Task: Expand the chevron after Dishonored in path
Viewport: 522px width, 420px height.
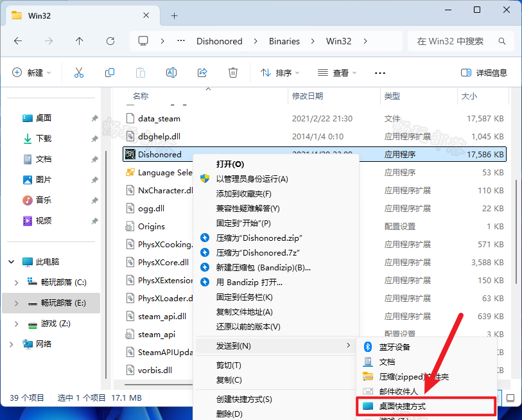Action: [x=256, y=41]
